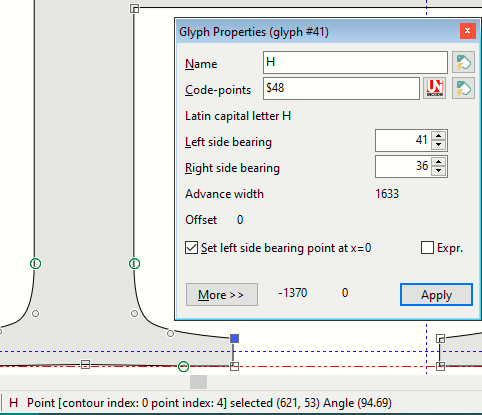Screen dimensions: 482x415
Task: Apply the glyph property changes
Action: (x=436, y=295)
